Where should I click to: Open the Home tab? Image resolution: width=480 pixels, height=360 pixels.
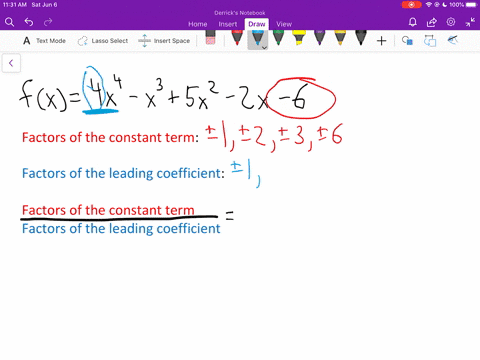point(198,24)
